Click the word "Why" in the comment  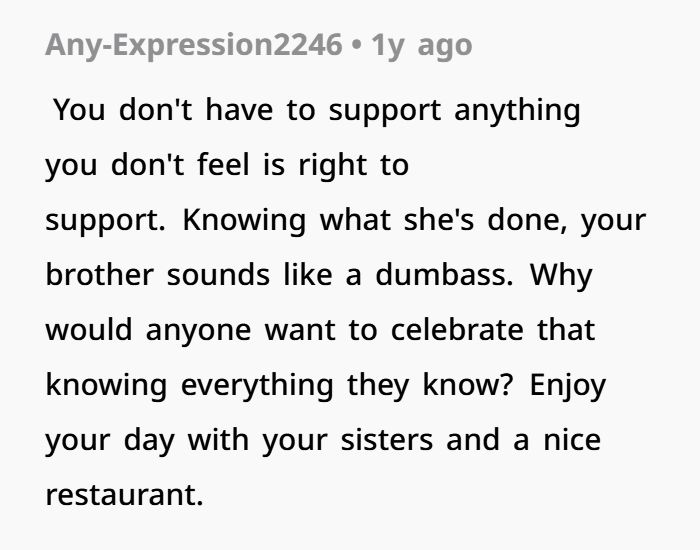(562, 276)
